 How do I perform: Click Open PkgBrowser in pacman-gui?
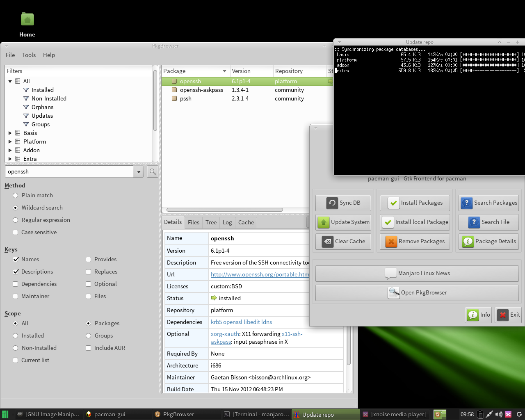417,292
